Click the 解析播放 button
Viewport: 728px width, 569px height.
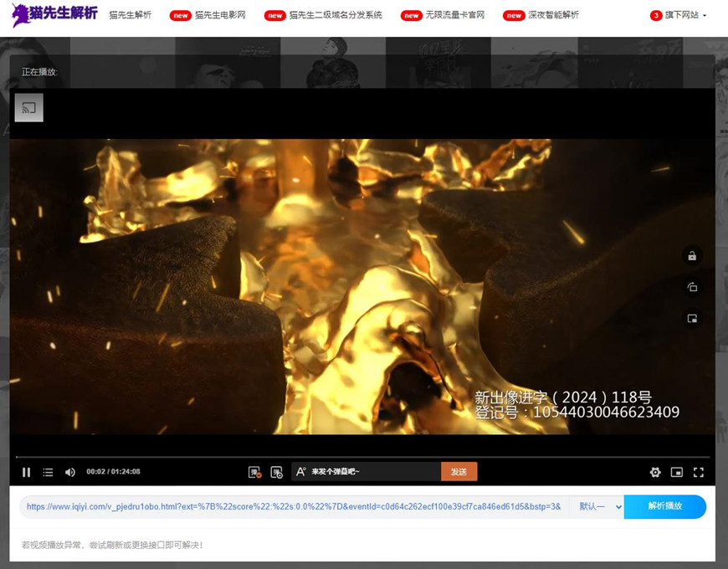pyautogui.click(x=665, y=506)
